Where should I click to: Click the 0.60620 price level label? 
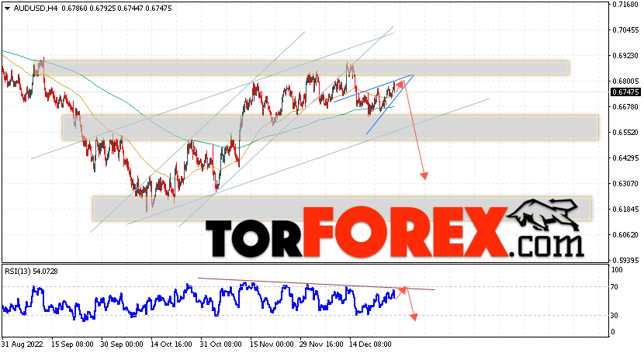625,235
